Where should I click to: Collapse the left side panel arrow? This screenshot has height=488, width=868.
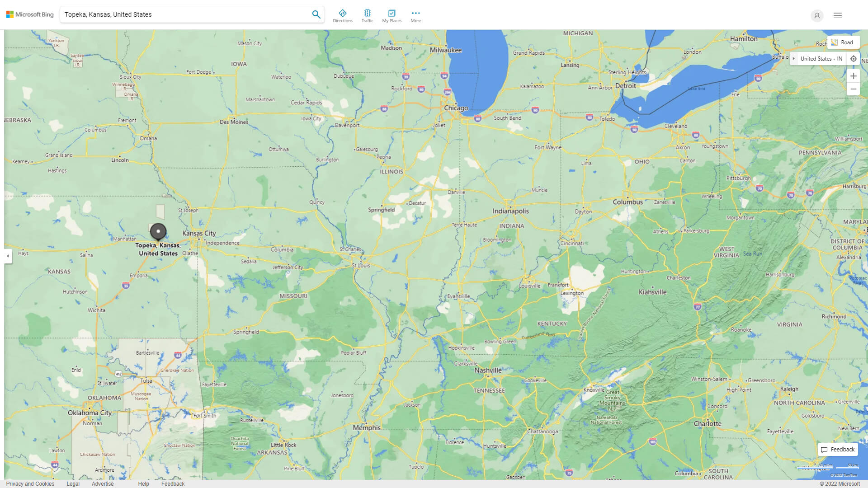[x=7, y=257]
